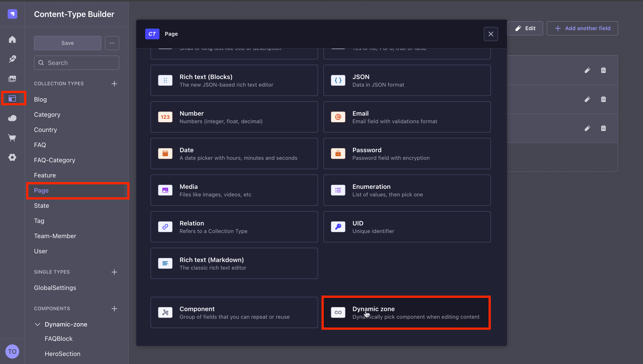Click the Save button

67,43
